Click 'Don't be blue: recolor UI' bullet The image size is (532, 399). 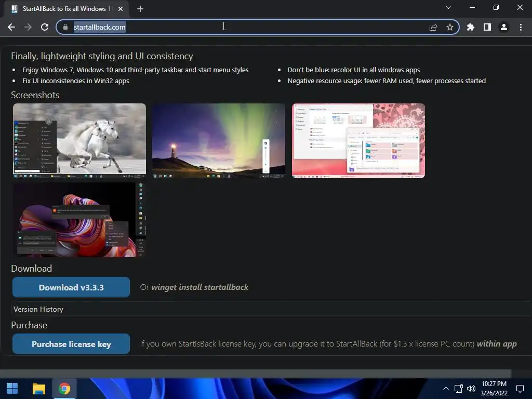pyautogui.click(x=353, y=70)
